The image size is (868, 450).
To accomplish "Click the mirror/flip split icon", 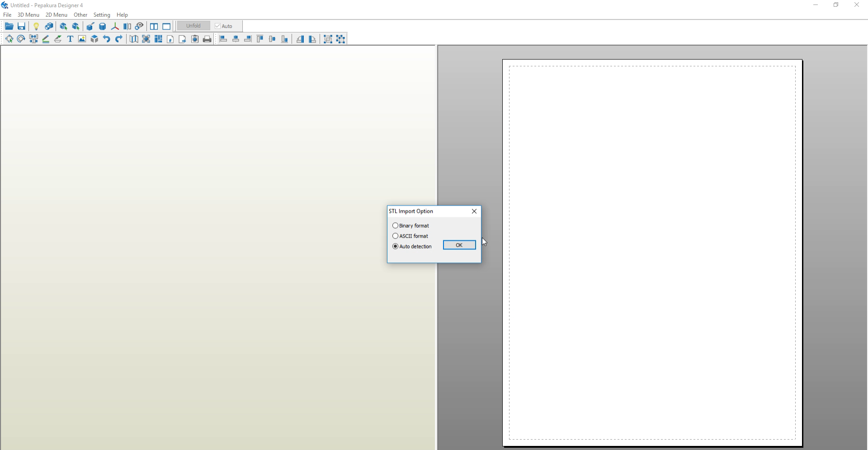I will coord(127,26).
